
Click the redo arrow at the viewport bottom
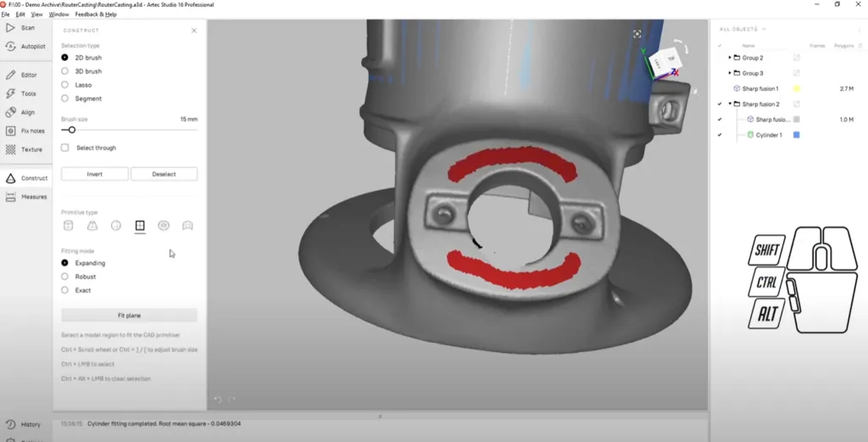pos(232,400)
